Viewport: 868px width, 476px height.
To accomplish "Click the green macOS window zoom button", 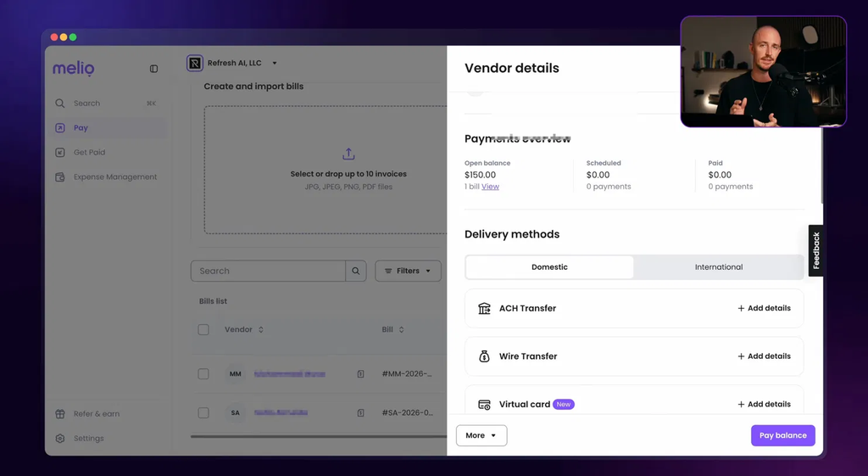I will (73, 37).
